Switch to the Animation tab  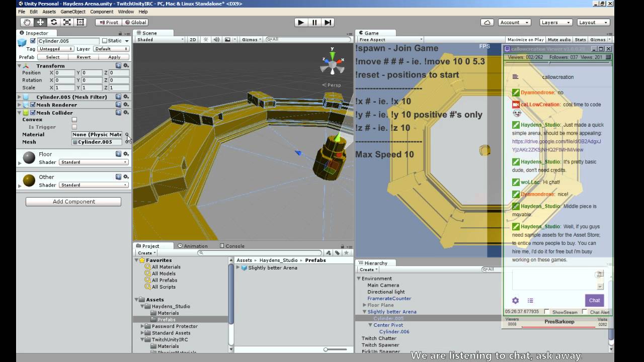[x=192, y=246]
